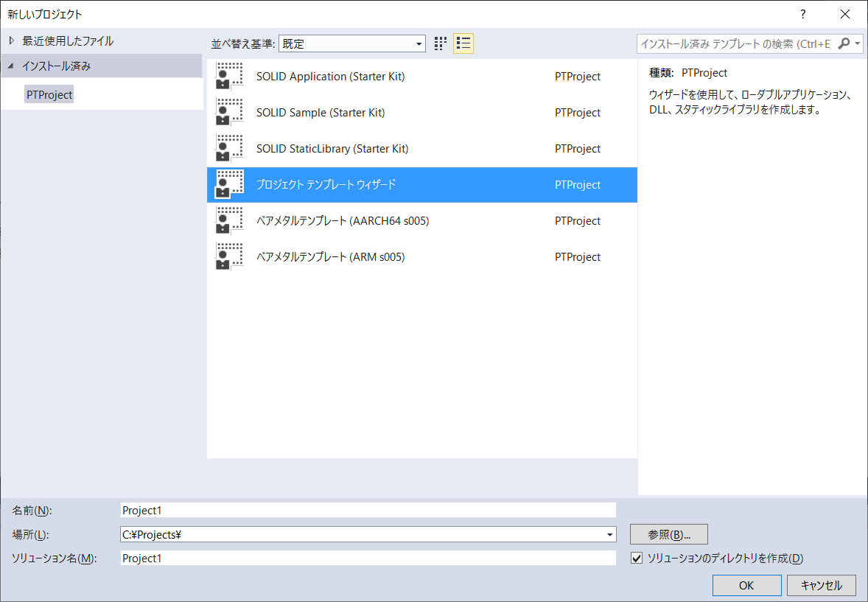Open the 場所 location dropdown
The height and width of the screenshot is (602, 868).
(609, 535)
